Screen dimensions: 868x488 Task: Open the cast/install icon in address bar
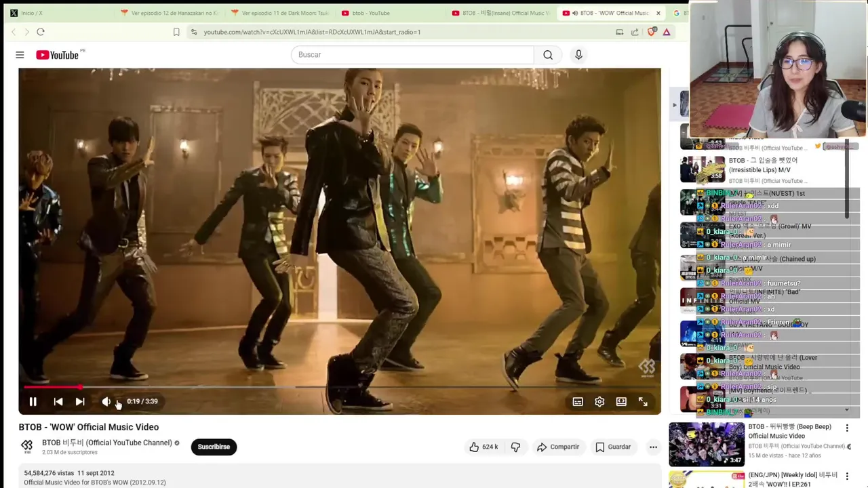pyautogui.click(x=619, y=32)
